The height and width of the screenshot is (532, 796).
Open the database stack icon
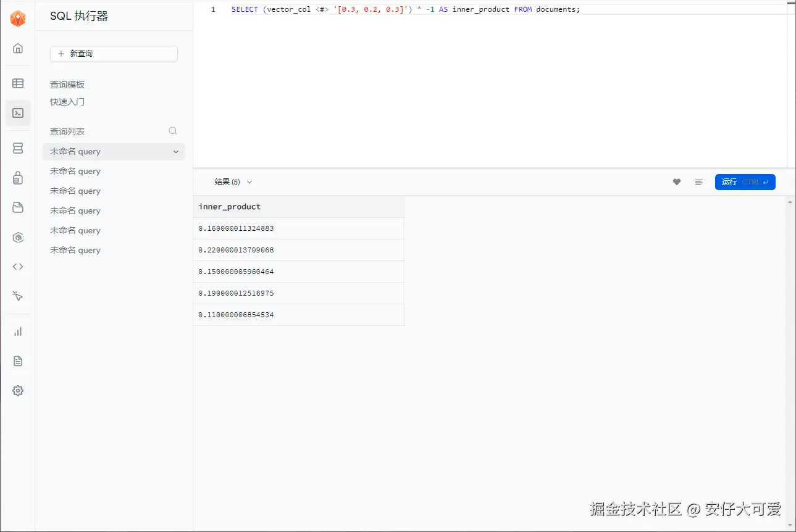tap(18, 148)
